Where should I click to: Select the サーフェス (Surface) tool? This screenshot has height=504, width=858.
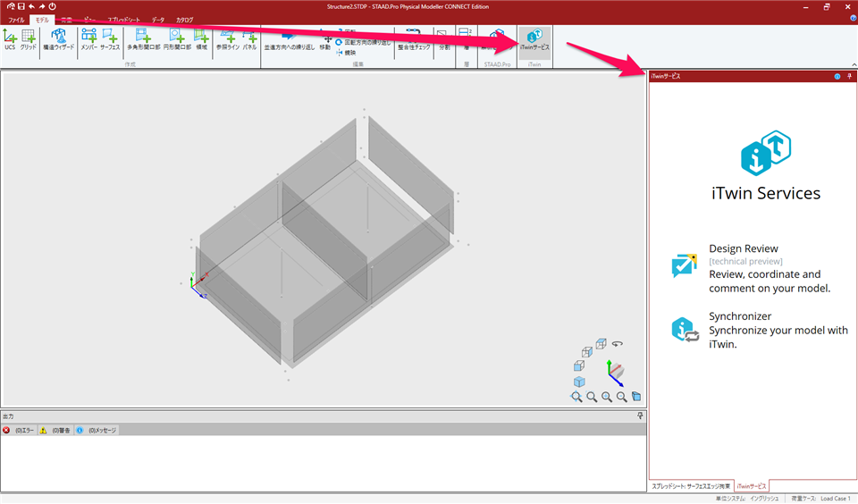[x=110, y=38]
